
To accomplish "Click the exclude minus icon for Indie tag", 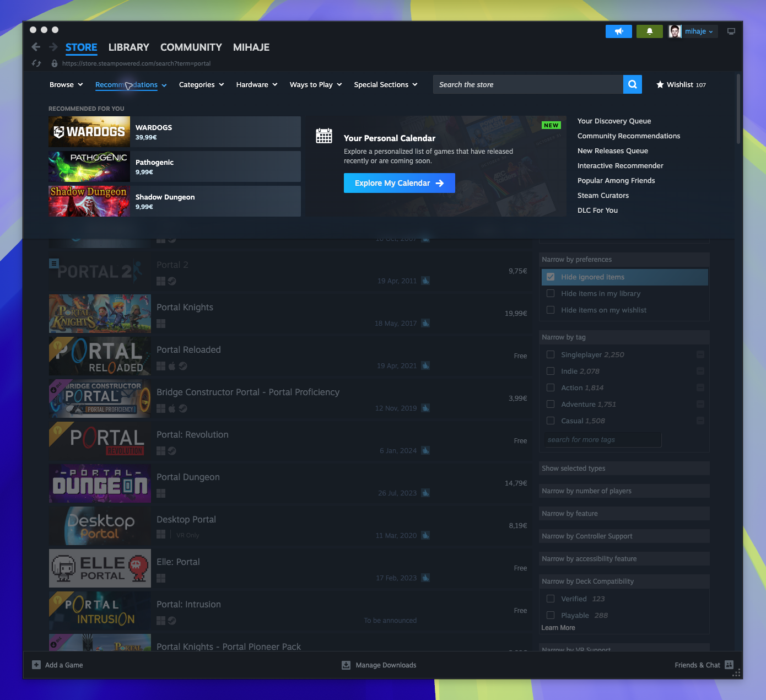I will (x=700, y=371).
